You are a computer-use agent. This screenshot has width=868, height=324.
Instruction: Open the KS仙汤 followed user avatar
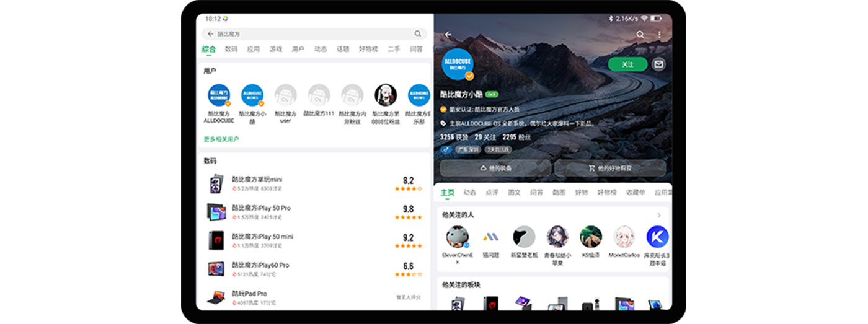point(590,237)
